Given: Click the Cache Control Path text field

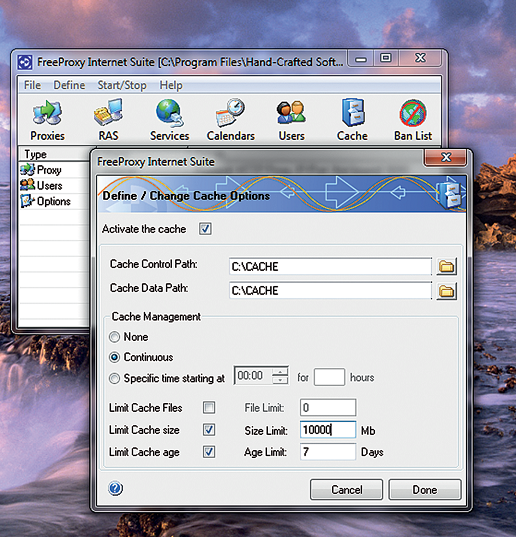Looking at the screenshot, I should (x=330, y=266).
